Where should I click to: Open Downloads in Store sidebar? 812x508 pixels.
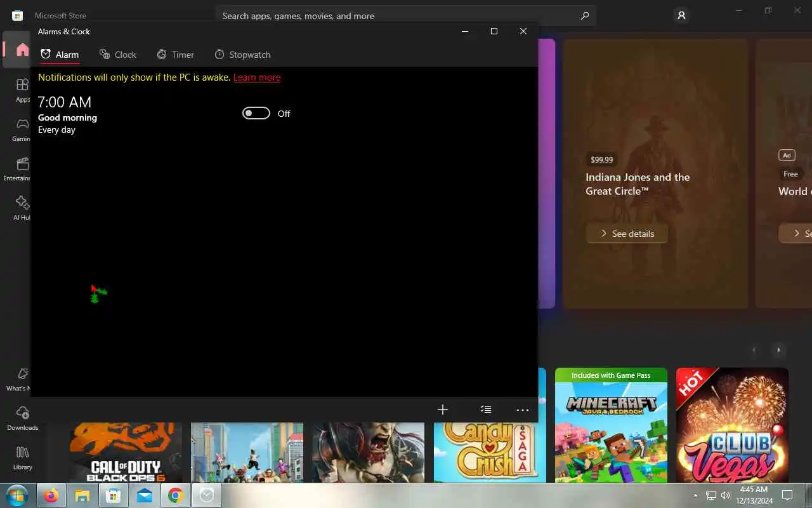(x=22, y=418)
